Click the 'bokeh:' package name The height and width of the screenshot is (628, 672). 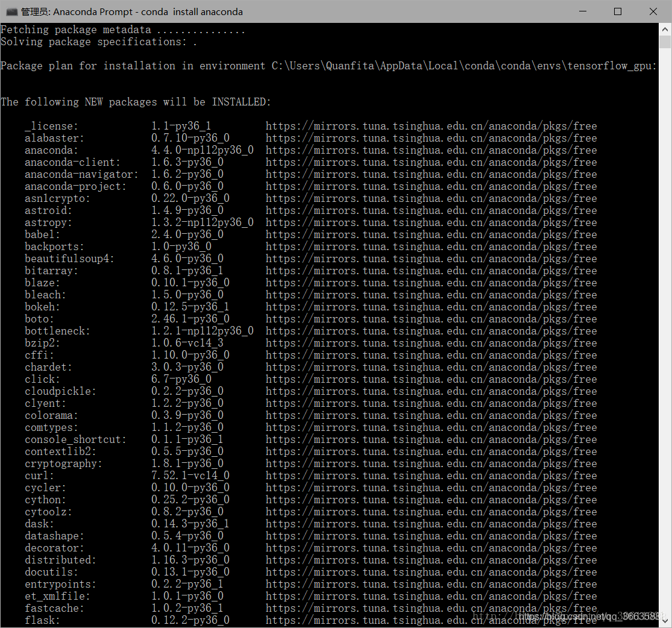pyautogui.click(x=42, y=307)
